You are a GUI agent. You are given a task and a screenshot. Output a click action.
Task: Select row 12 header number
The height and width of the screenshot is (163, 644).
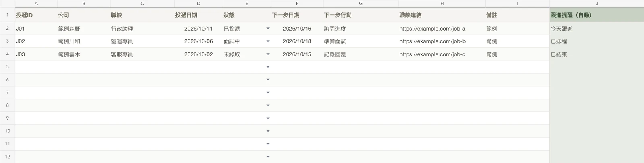[7, 157]
